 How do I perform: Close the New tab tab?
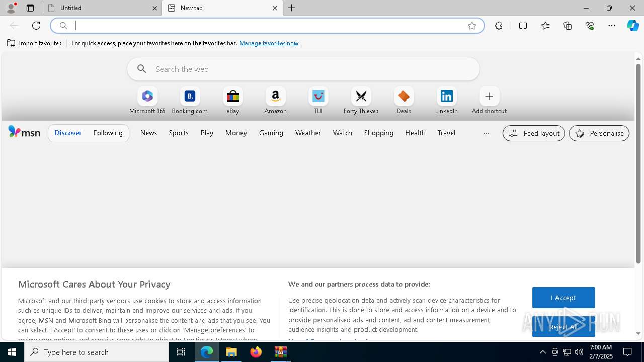[x=275, y=8]
